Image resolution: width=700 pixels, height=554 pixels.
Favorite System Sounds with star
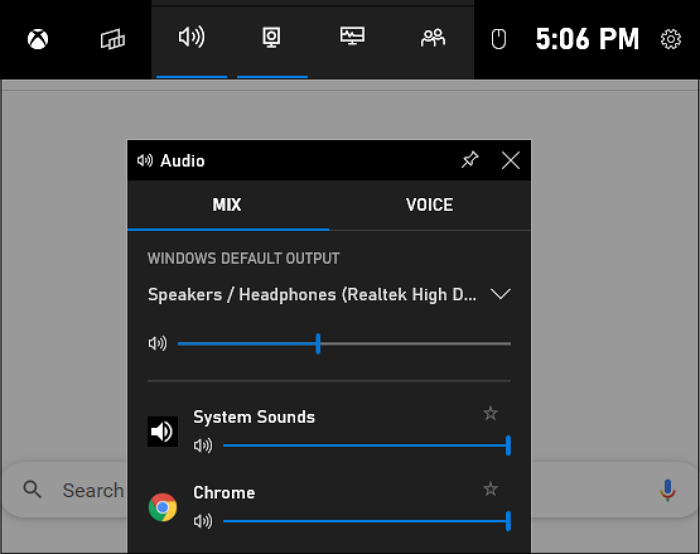(490, 413)
